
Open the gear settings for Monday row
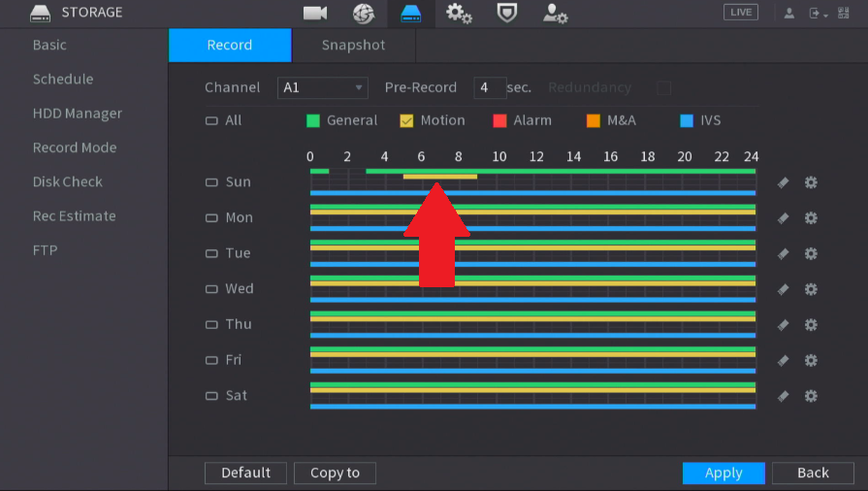point(811,217)
